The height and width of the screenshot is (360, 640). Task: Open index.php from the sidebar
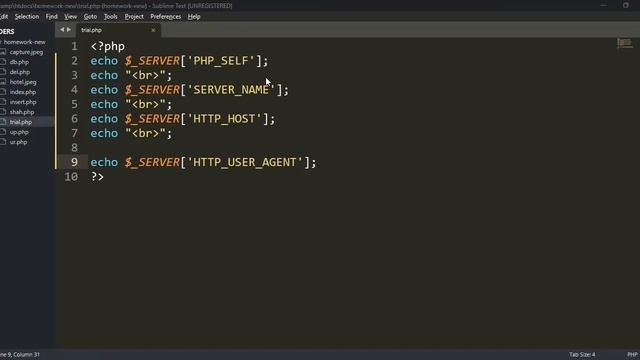click(23, 92)
